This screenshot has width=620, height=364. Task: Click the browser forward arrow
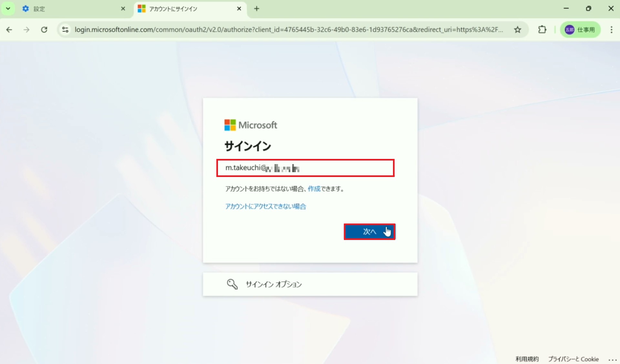point(26,30)
